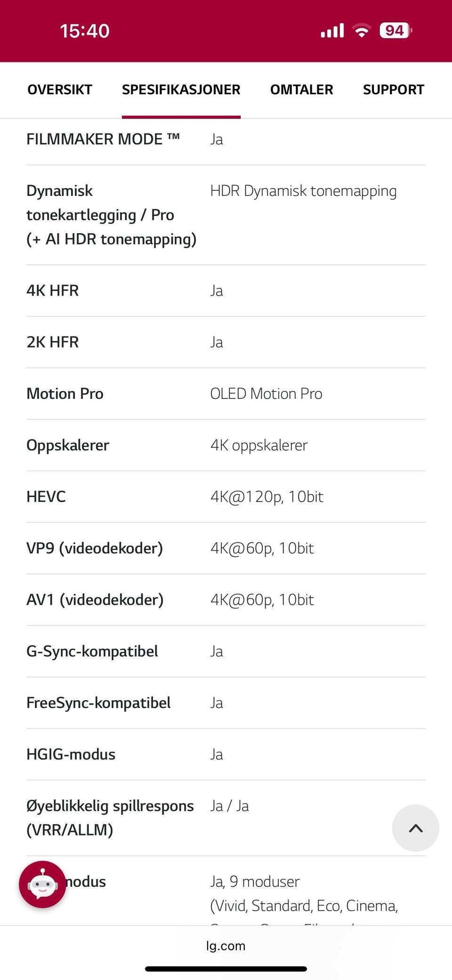Image resolution: width=452 pixels, height=980 pixels.
Task: Open the chatbot robot assistant icon
Action: pos(42,884)
